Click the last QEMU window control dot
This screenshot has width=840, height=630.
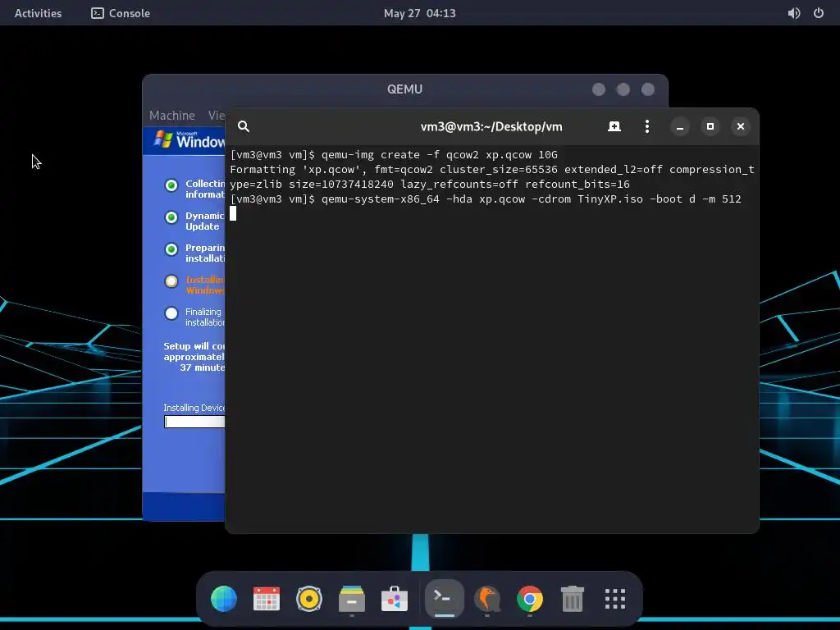(648, 89)
